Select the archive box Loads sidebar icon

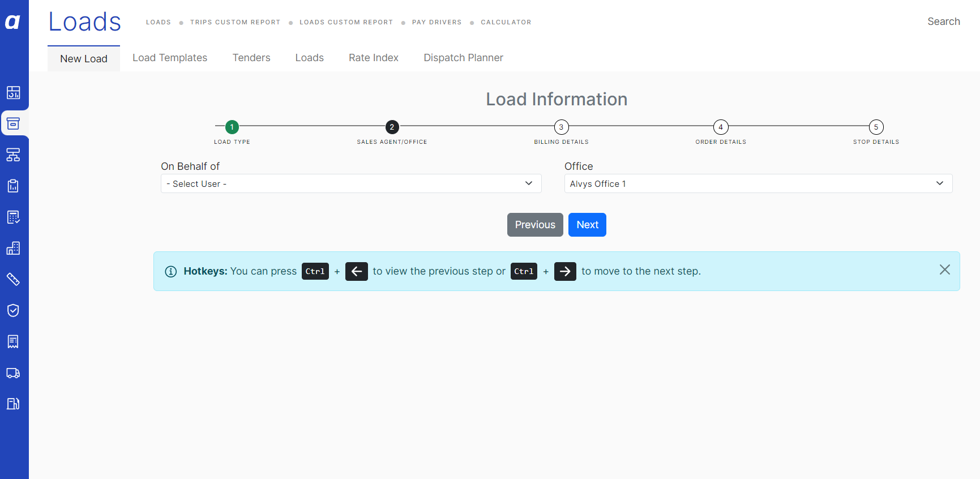(13, 123)
